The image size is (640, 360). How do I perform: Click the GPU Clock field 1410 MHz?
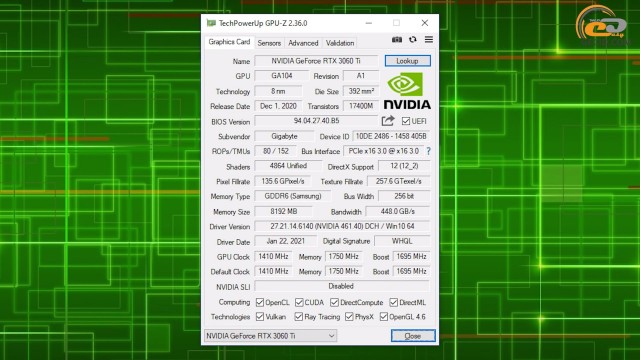point(273,256)
